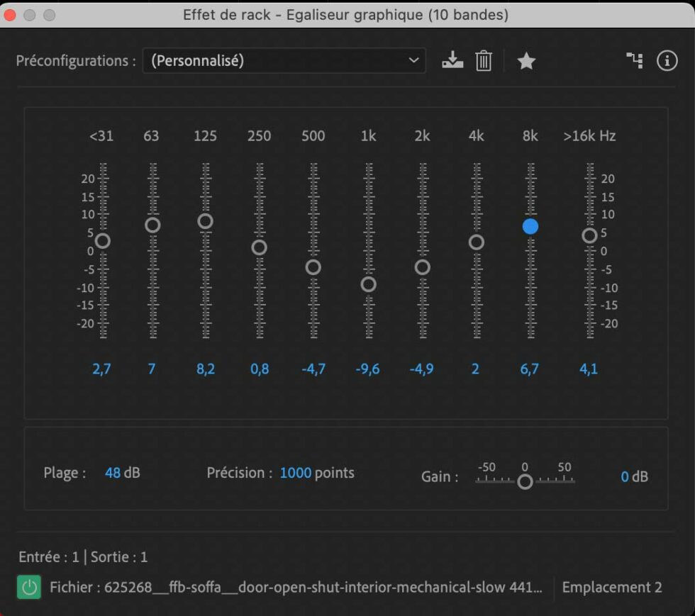
Task: Click the save preset icon
Action: pyautogui.click(x=452, y=61)
